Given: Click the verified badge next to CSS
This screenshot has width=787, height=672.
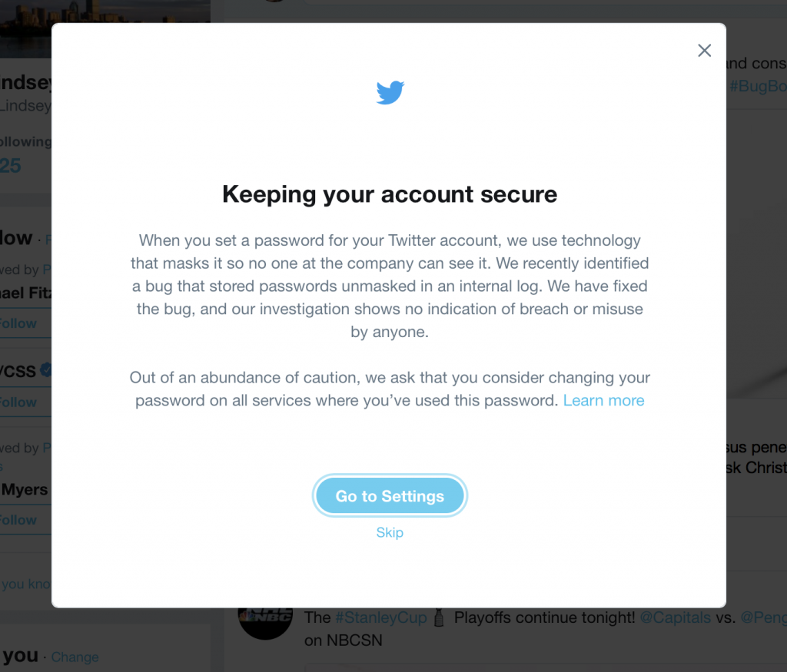Looking at the screenshot, I should tap(46, 370).
